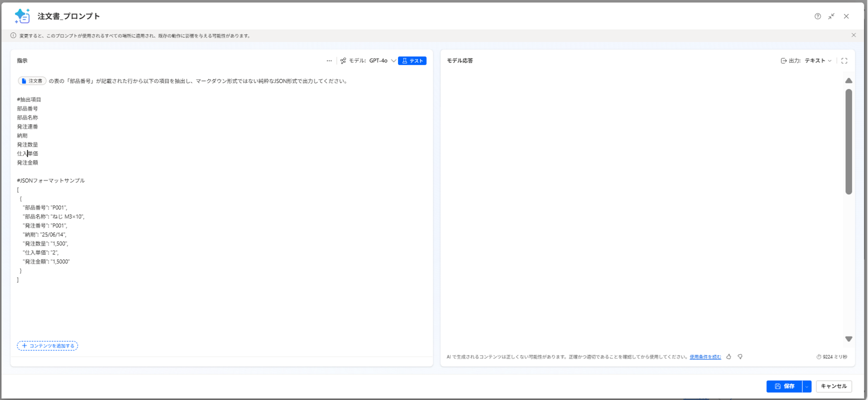Click the モデル応答 panel heading

coord(460,61)
